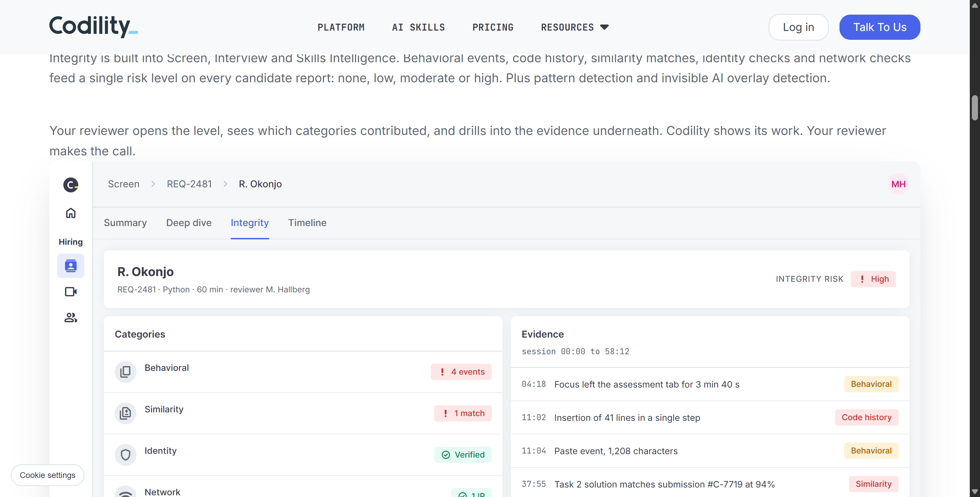This screenshot has height=497, width=980.
Task: Click the Talk To Us button
Action: [x=880, y=27]
